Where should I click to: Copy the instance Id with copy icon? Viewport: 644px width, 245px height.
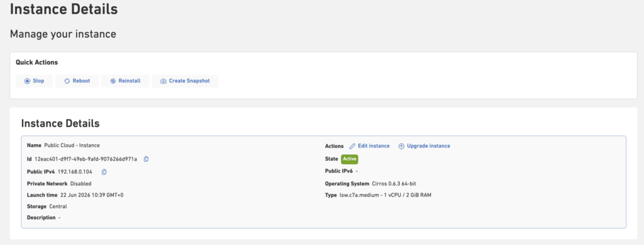click(x=146, y=159)
